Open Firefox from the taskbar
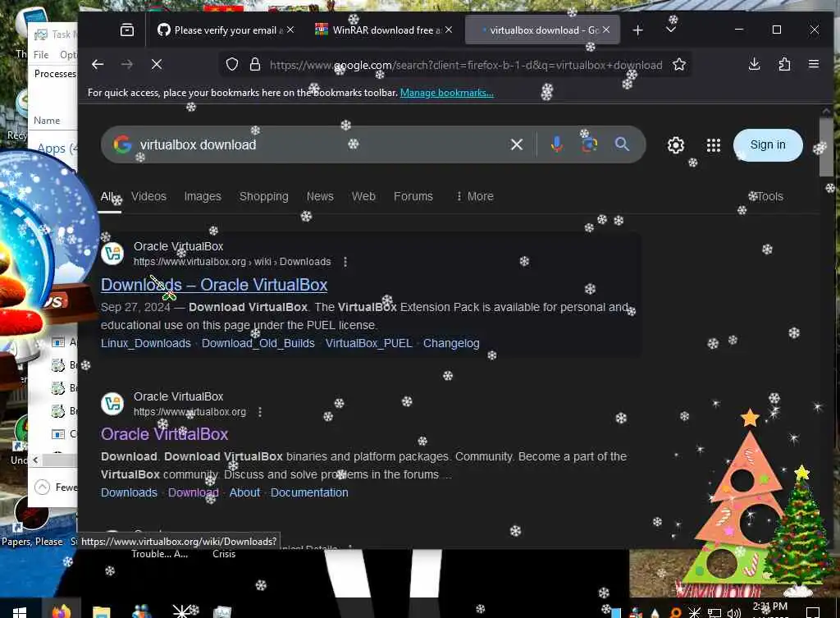840x618 pixels. pyautogui.click(x=62, y=611)
